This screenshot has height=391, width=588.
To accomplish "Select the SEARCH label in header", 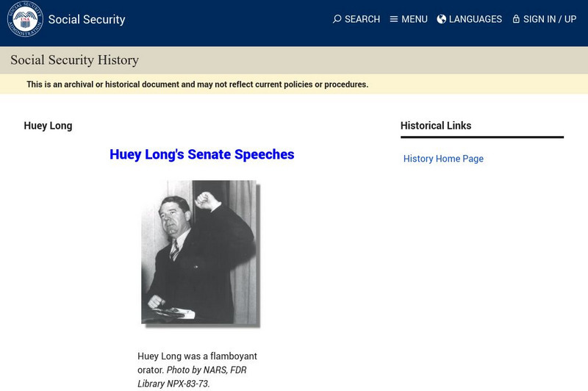I will 362,19.
